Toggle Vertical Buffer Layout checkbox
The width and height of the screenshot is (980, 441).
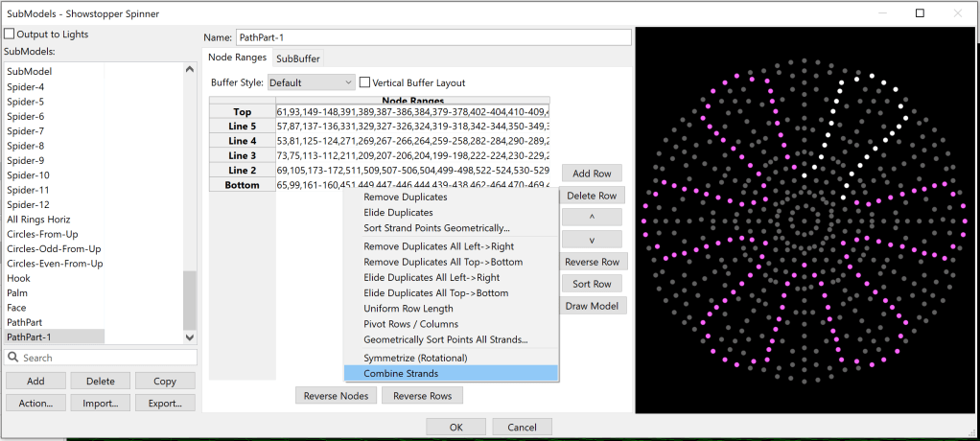364,83
